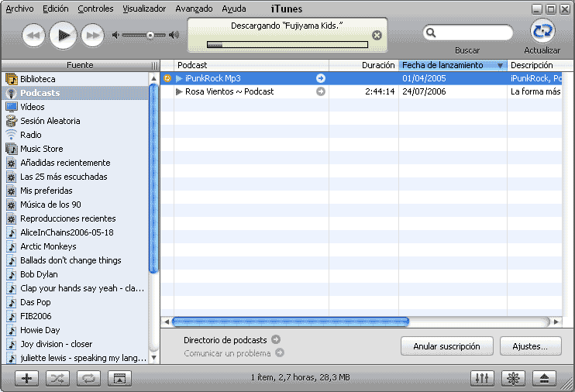Click the horizontal scrollbar right arrow

(x=556, y=322)
